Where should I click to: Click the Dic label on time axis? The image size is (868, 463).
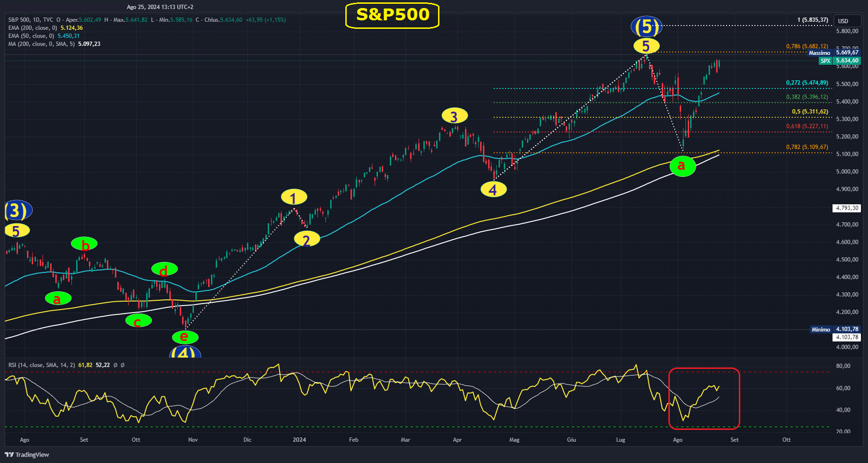click(x=247, y=440)
